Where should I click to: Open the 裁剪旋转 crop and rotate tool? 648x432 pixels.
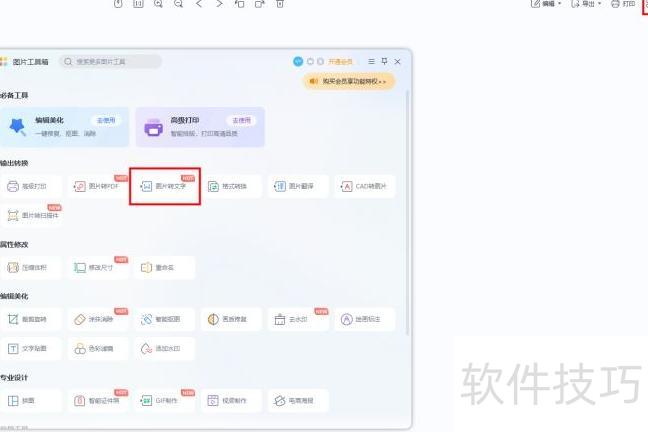[x=31, y=319]
